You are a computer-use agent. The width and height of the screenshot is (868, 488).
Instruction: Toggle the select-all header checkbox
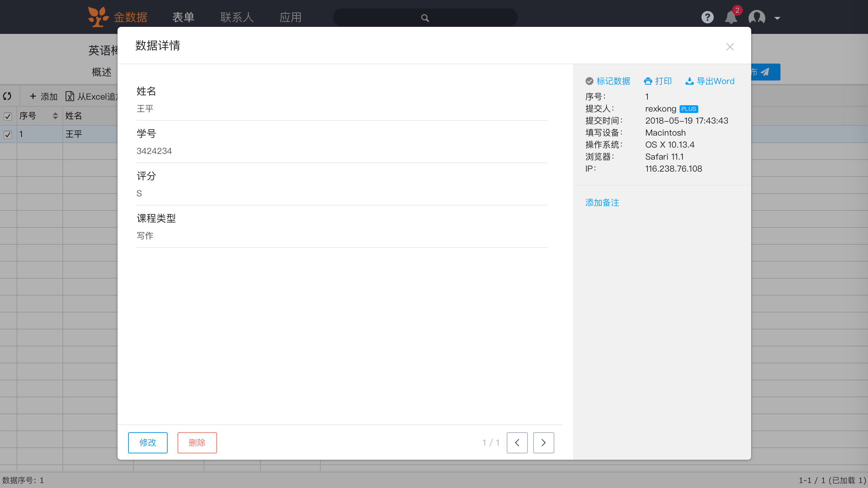8,116
